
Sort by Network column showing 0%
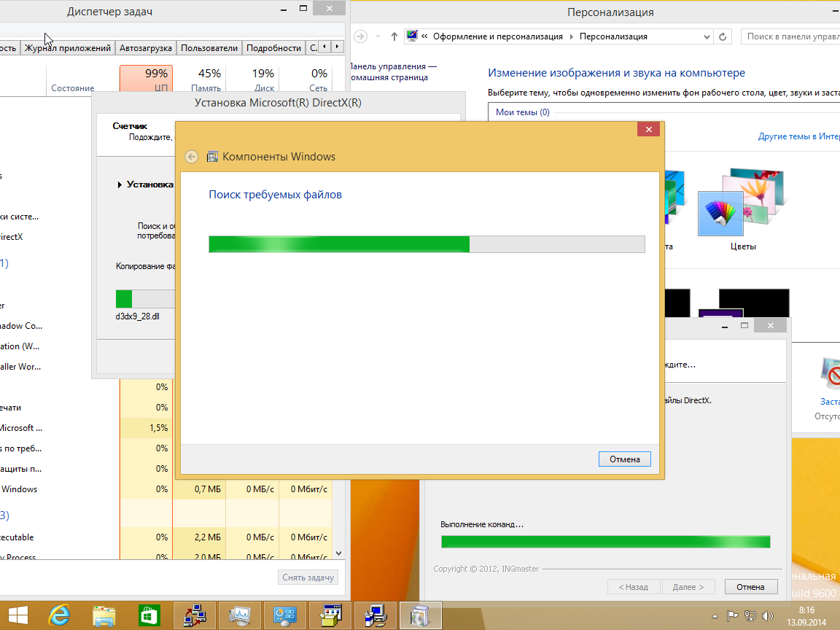pyautogui.click(x=306, y=79)
